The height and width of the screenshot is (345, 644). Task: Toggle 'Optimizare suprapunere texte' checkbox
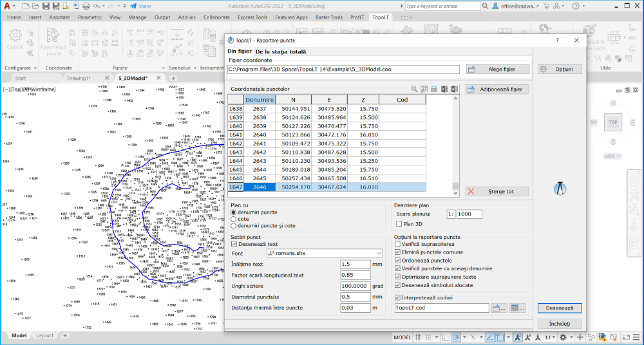(x=397, y=277)
